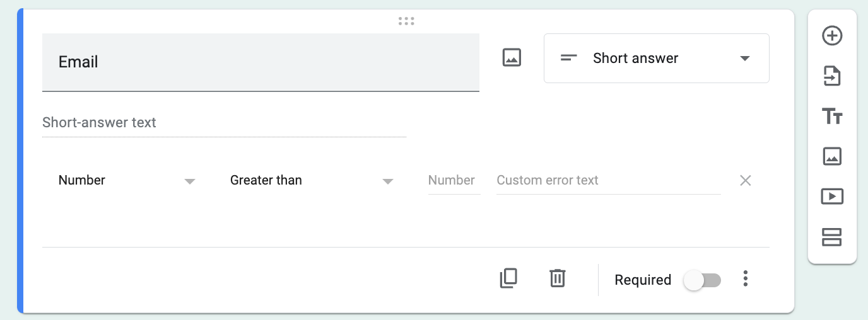Duplicate the Email question
This screenshot has width=868, height=320.
pos(508,278)
